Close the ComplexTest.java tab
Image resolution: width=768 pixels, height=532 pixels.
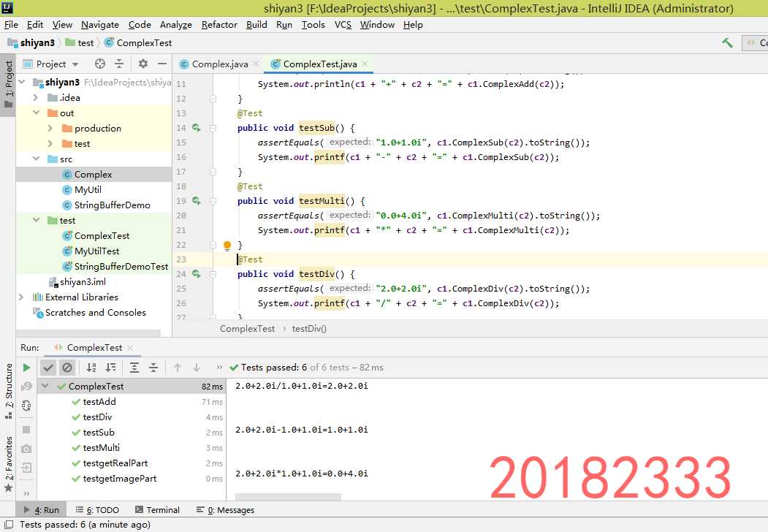pyautogui.click(x=365, y=64)
